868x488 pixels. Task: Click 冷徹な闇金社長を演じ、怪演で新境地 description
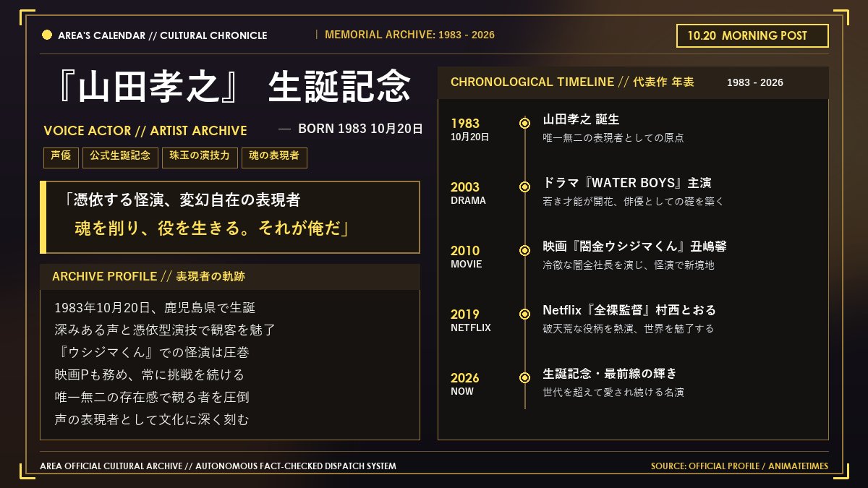pyautogui.click(x=629, y=265)
